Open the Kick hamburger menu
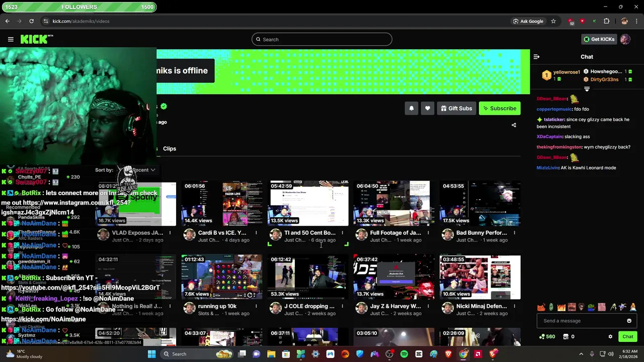The height and width of the screenshot is (362, 644). (11, 39)
